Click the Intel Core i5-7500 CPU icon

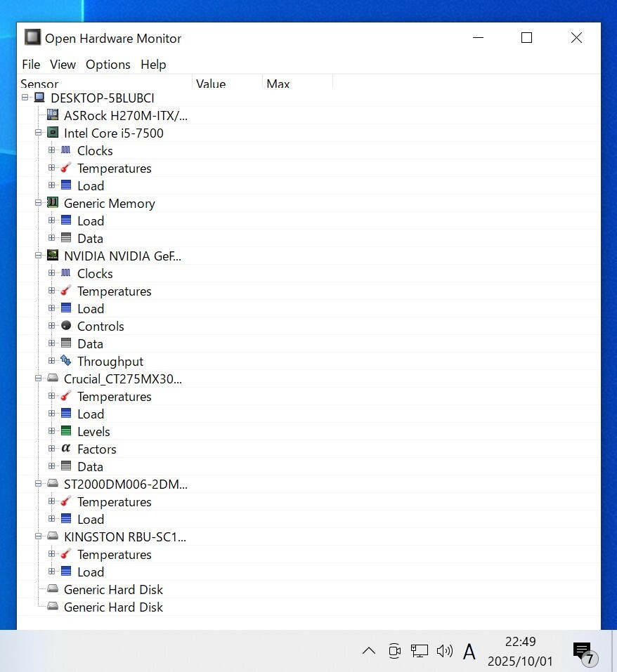point(53,133)
